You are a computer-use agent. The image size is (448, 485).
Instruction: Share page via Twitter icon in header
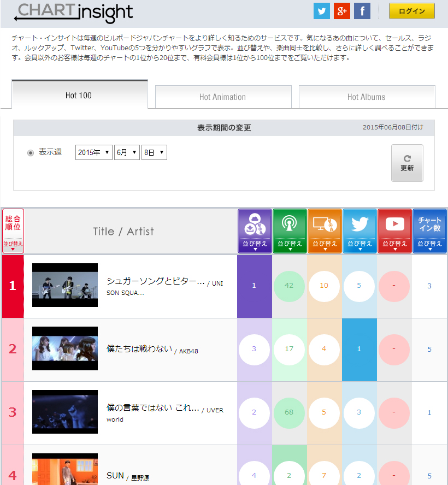click(x=322, y=11)
